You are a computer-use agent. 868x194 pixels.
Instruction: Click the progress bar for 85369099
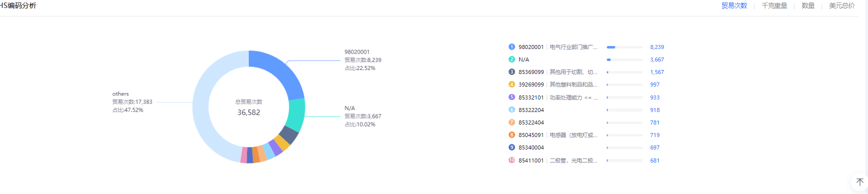(625, 72)
